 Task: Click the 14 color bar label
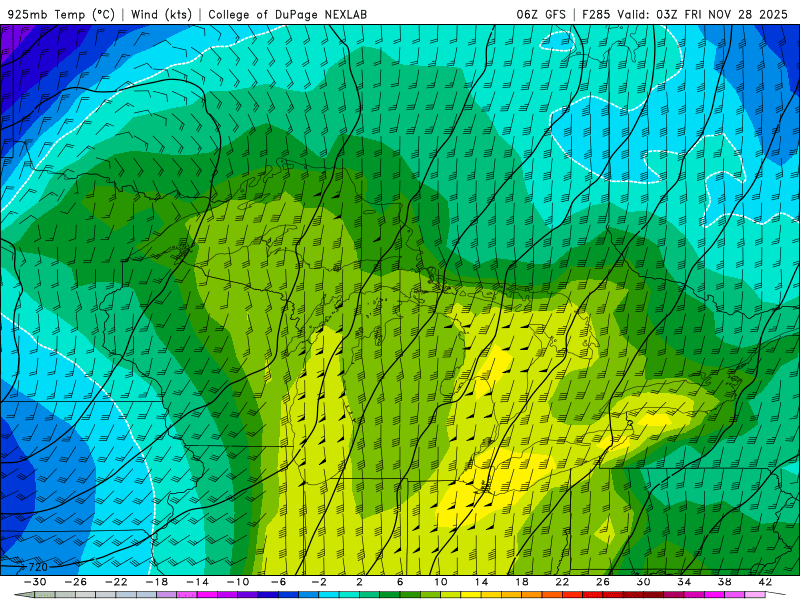tap(481, 582)
